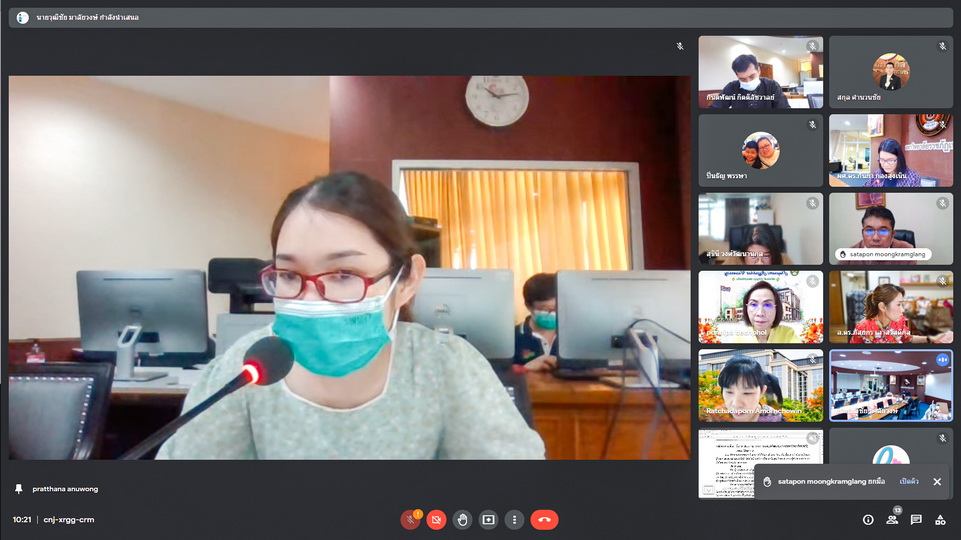961x540 pixels.
Task: Raise hand using the hand icon
Action: point(462,520)
